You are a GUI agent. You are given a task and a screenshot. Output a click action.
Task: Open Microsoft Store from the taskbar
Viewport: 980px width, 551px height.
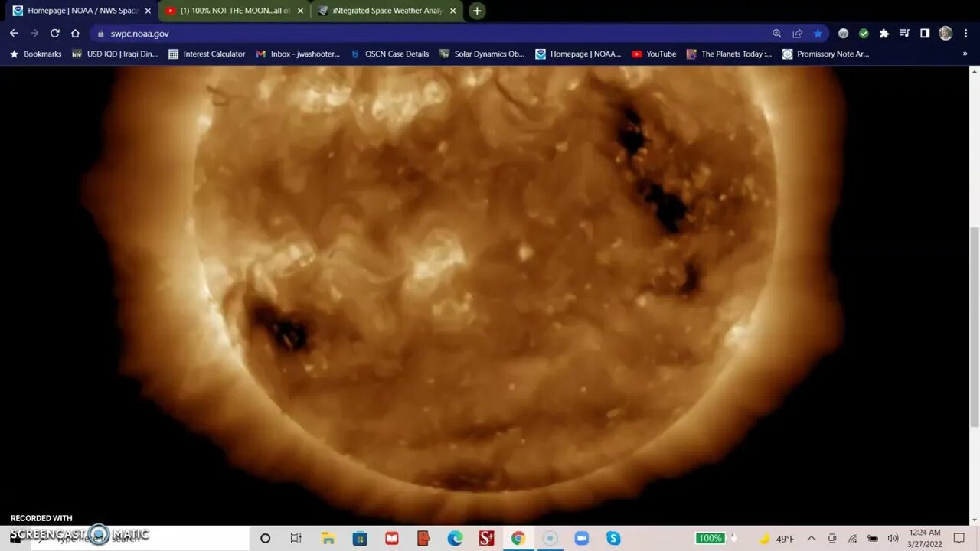click(x=360, y=539)
